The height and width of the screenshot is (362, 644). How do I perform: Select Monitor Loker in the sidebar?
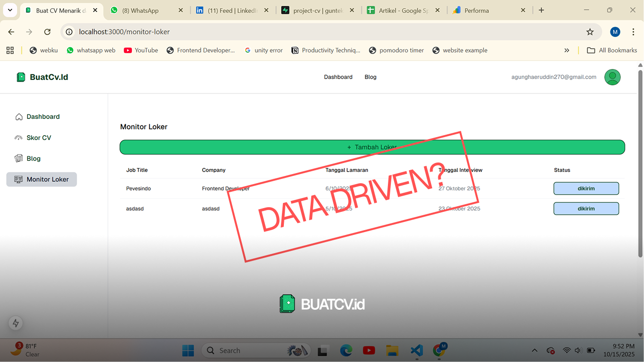[x=42, y=179]
